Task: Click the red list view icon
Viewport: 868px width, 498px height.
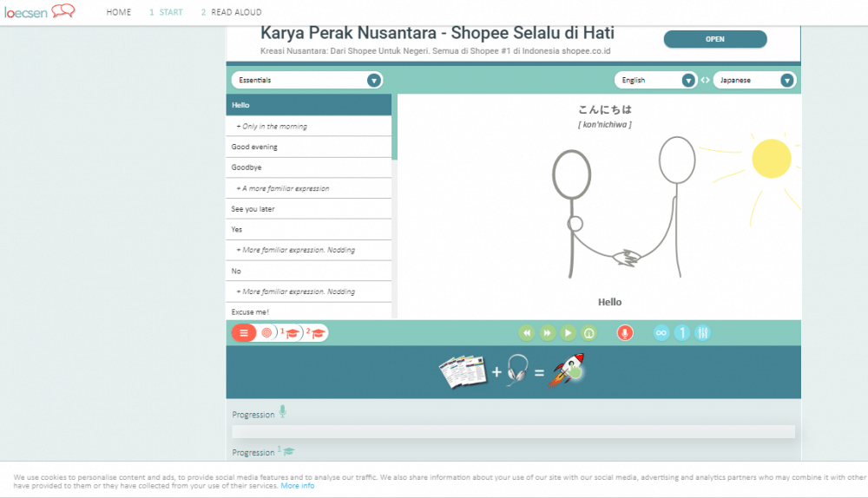Action: 244,332
